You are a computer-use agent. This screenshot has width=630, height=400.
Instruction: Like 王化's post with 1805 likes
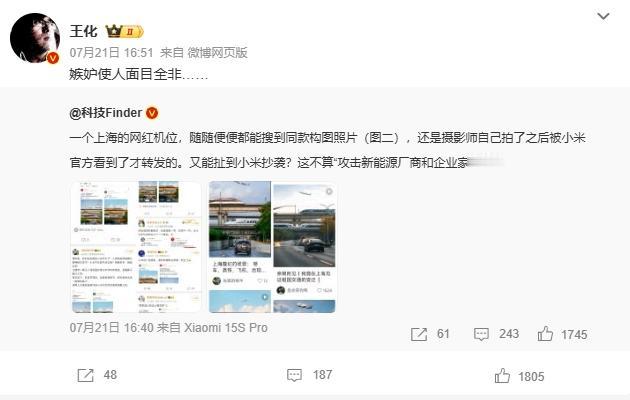point(519,376)
